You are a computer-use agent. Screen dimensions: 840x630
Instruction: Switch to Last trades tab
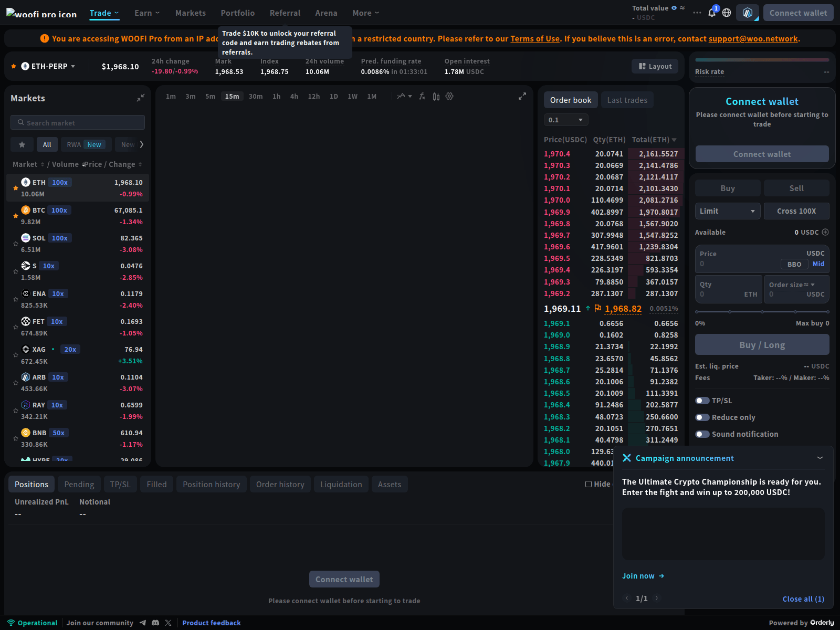pos(627,100)
